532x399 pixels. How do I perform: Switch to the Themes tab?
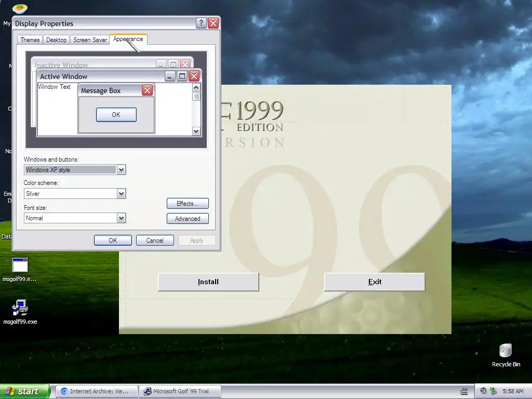point(30,40)
